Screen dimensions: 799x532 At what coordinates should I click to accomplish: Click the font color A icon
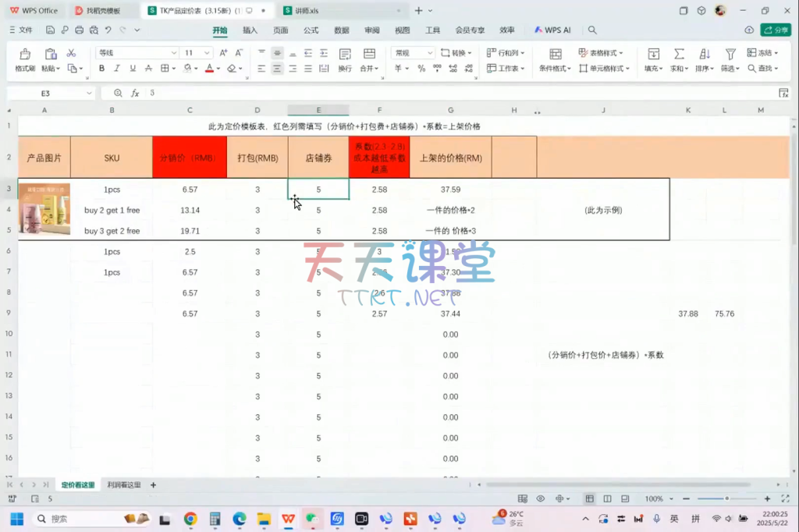click(208, 69)
